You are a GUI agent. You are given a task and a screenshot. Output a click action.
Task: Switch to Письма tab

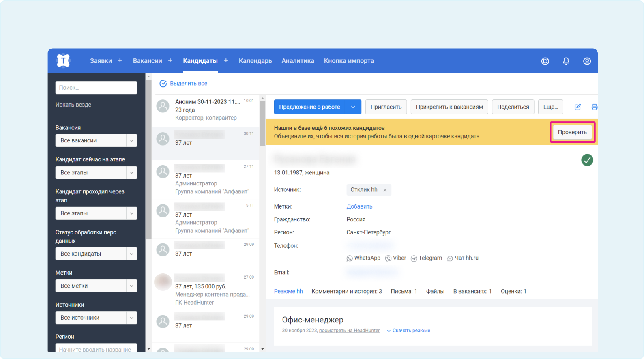point(404,291)
